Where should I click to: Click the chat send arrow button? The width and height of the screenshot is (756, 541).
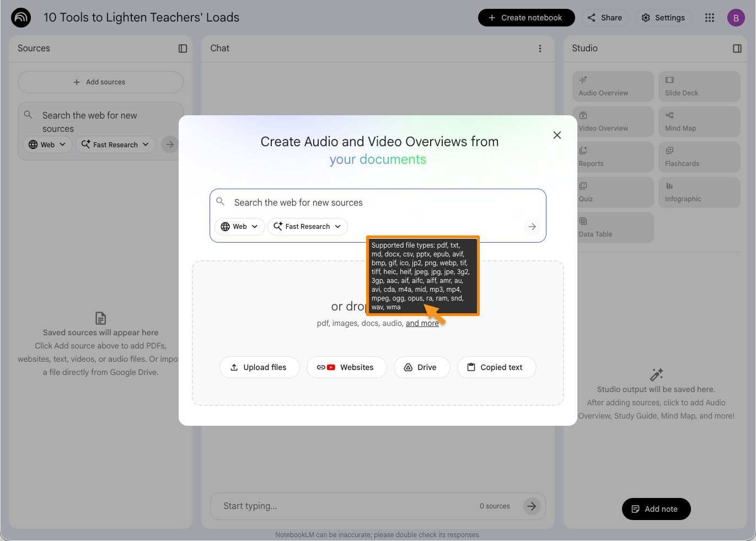point(532,506)
